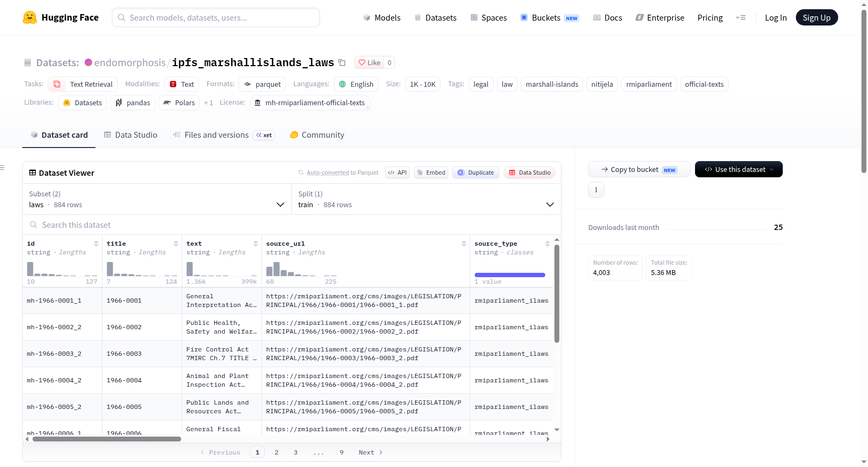Viewport: 868px width, 467px height.
Task: Click the marshall-islands tag
Action: click(x=552, y=84)
